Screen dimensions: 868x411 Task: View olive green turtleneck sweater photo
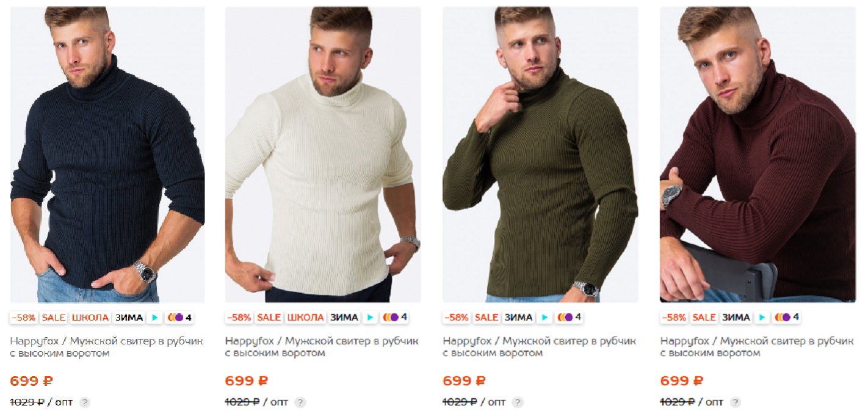click(x=540, y=155)
